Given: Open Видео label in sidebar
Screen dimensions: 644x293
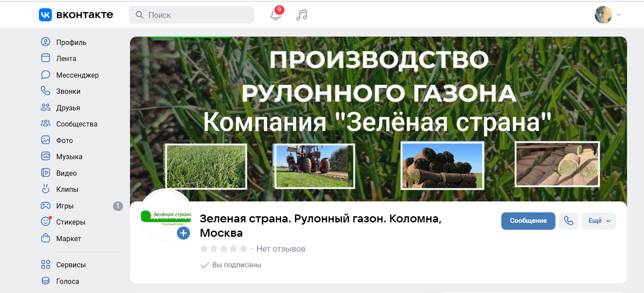Looking at the screenshot, I should tap(66, 173).
